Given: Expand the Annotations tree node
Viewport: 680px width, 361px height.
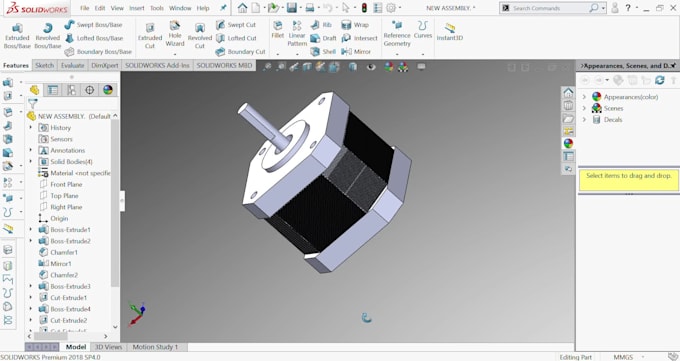Looking at the screenshot, I should (31, 150).
